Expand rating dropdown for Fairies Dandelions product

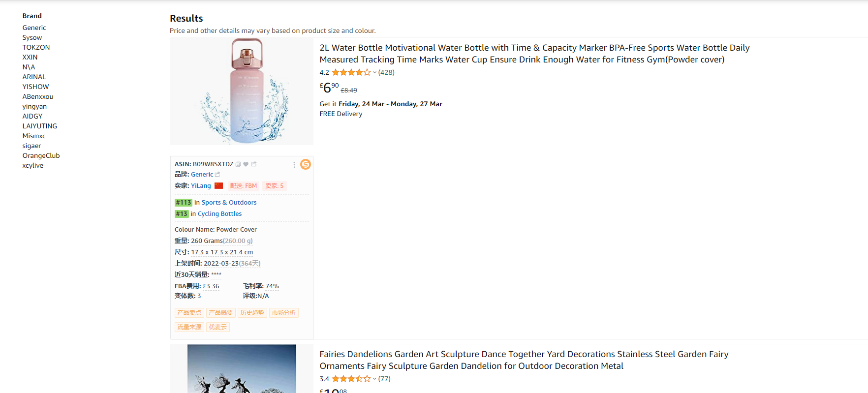point(374,379)
